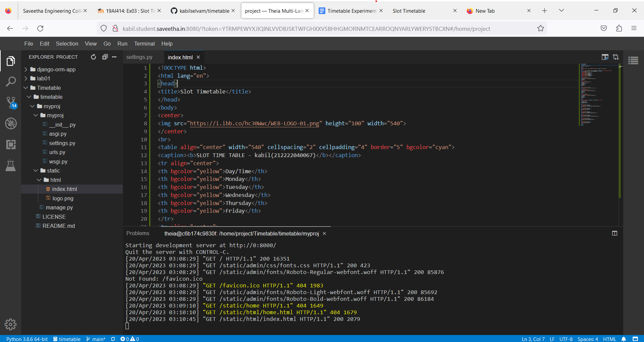The width and height of the screenshot is (644, 342).
Task: Switch to kabilselvam/timetable GitHub tab
Action: click(204, 11)
